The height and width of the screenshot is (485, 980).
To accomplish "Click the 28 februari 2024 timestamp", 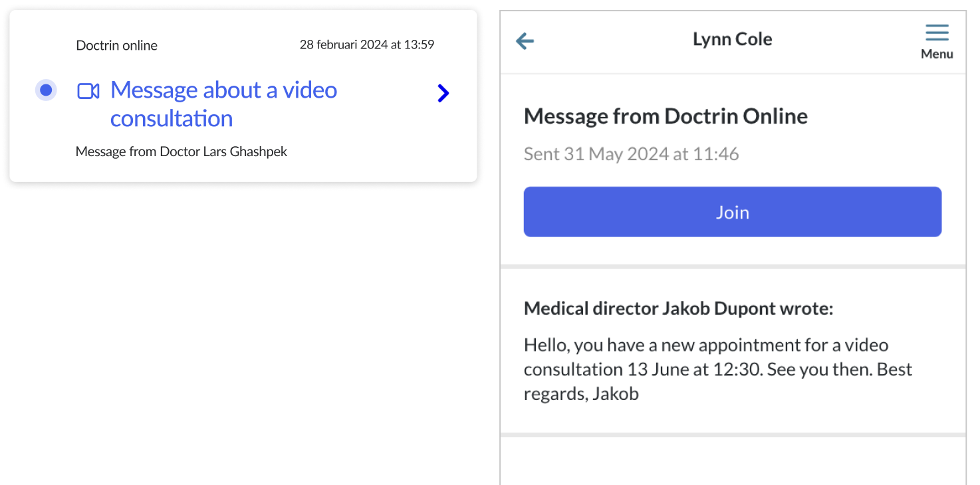I will (x=367, y=45).
